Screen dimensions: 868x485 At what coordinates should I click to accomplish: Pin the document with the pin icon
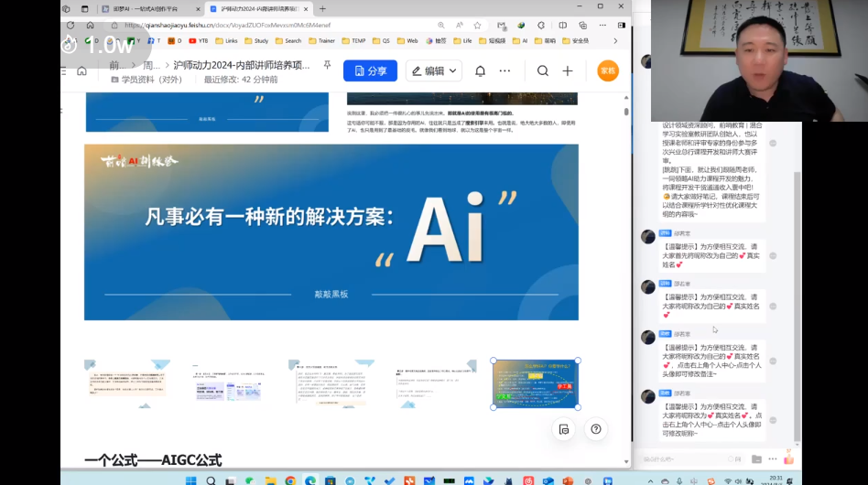(x=327, y=65)
